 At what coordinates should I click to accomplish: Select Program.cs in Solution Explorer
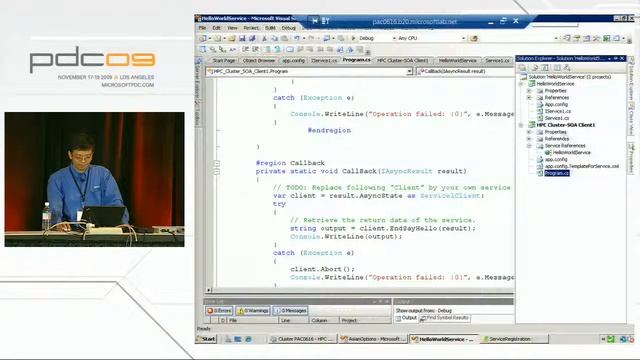pos(557,173)
